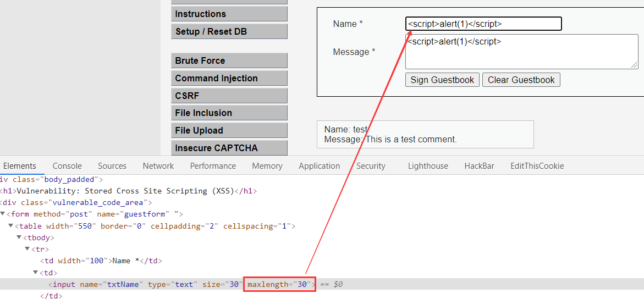
Task: Switch to EditThisCookie tab
Action: point(537,166)
